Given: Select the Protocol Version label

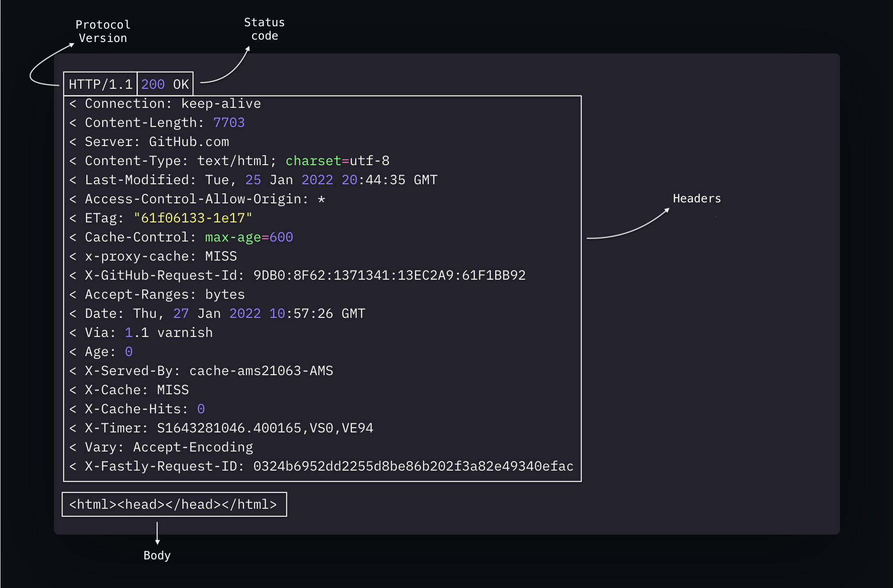Looking at the screenshot, I should tap(103, 31).
